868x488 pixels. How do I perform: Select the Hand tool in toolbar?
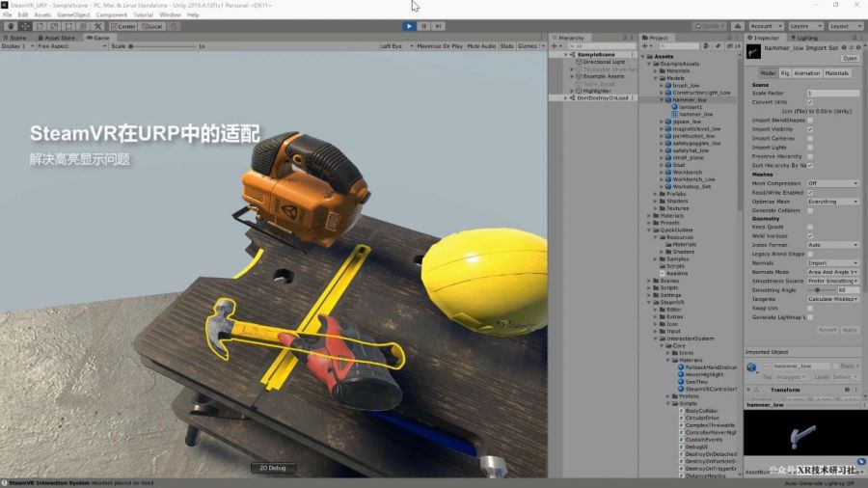point(11,26)
